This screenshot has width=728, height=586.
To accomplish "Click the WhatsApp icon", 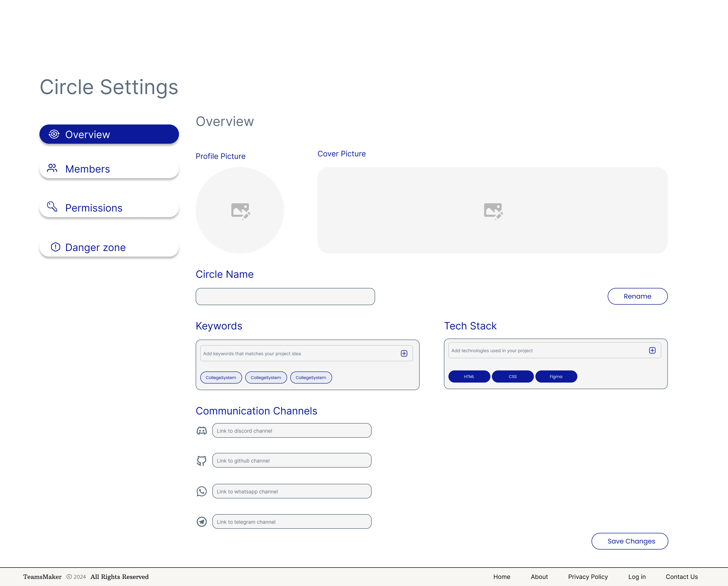I will point(202,491).
